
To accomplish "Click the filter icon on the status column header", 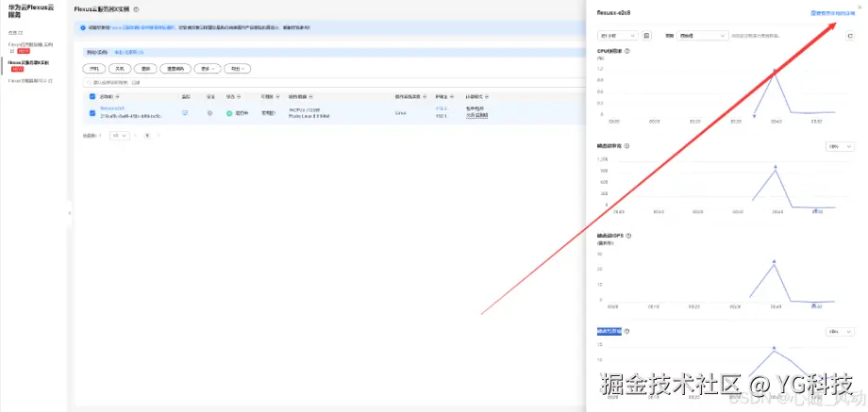I will (239, 97).
